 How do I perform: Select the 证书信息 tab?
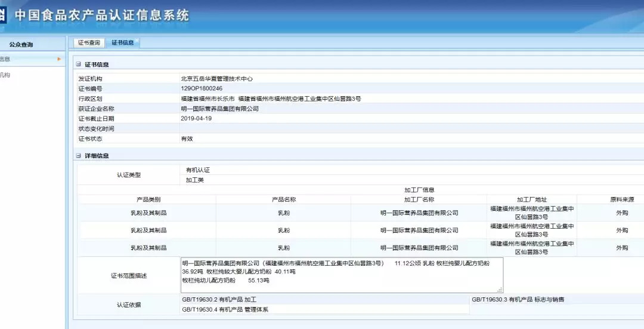click(x=123, y=43)
